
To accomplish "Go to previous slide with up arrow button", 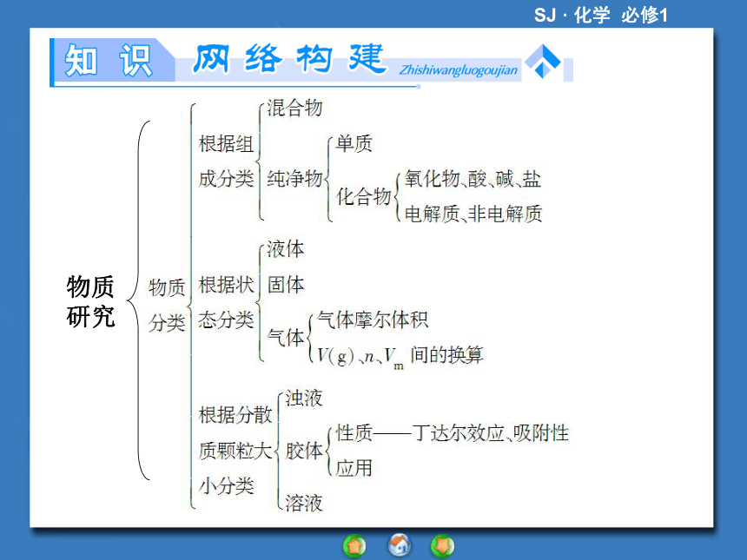I will [354, 546].
